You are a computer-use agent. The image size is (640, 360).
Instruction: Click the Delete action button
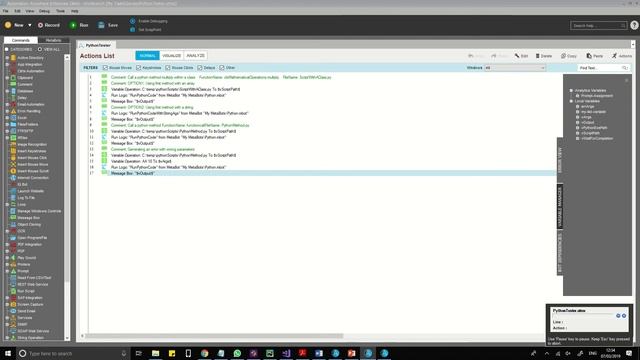pos(544,56)
